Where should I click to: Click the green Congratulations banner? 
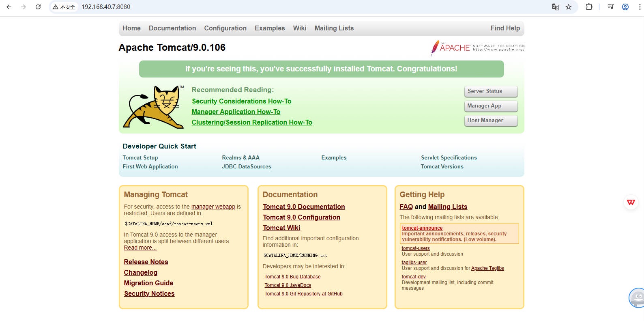(x=321, y=69)
